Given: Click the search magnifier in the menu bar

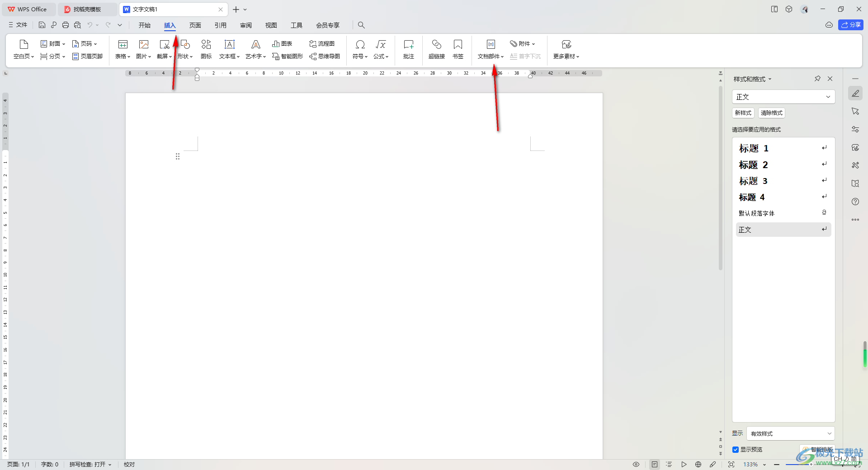Looking at the screenshot, I should 361,25.
